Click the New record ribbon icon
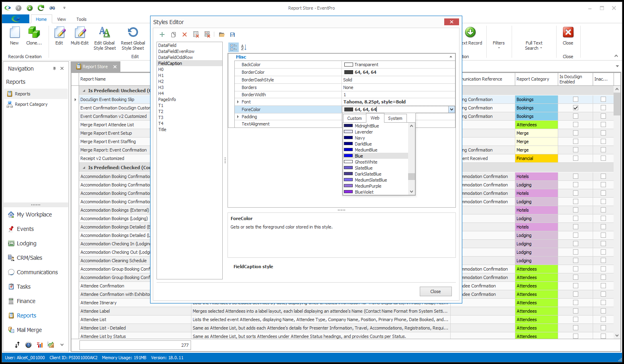This screenshot has width=624, height=364. pos(14,32)
